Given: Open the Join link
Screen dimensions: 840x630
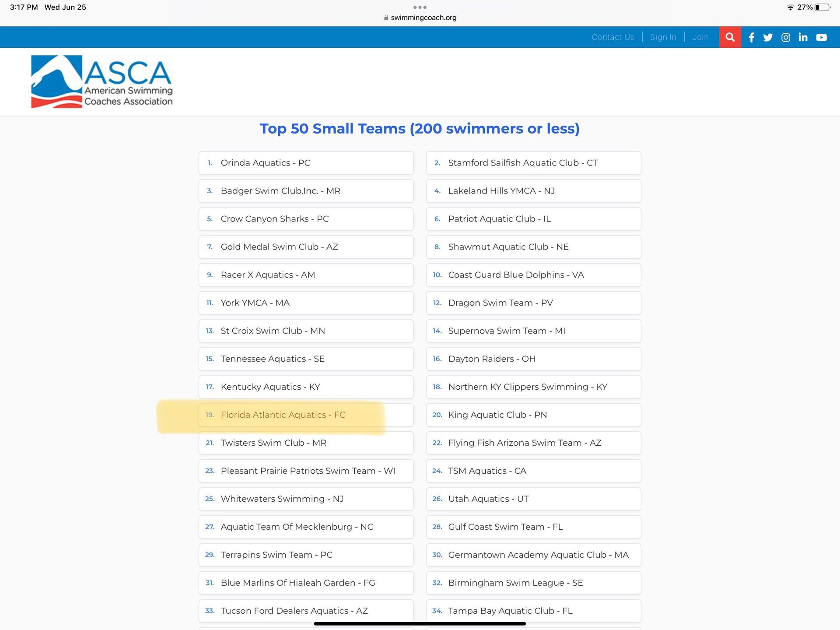Looking at the screenshot, I should (700, 37).
